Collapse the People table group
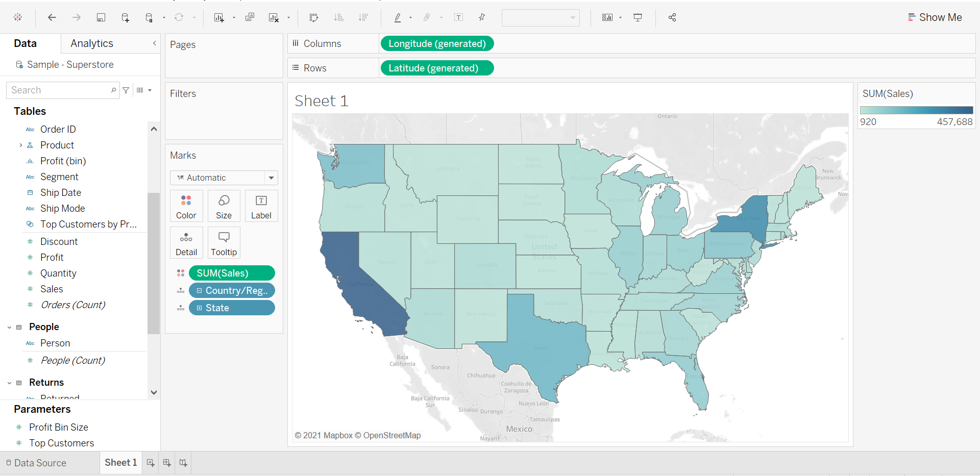This screenshot has width=980, height=476. point(9,327)
